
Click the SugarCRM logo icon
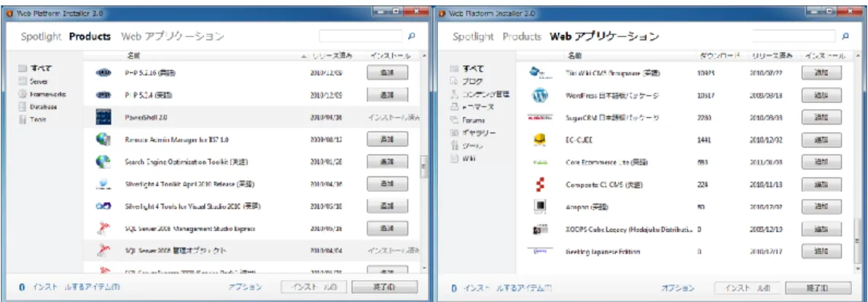pos(540,118)
